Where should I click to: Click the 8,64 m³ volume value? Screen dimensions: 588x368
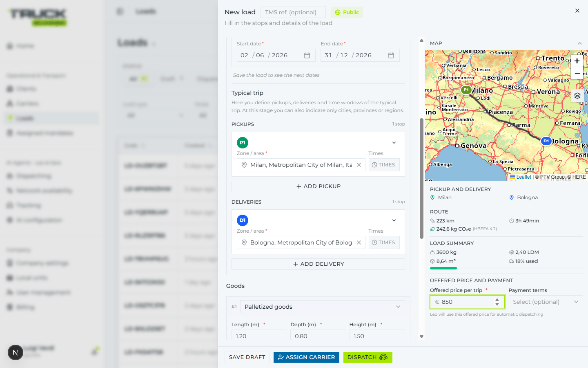(x=446, y=261)
